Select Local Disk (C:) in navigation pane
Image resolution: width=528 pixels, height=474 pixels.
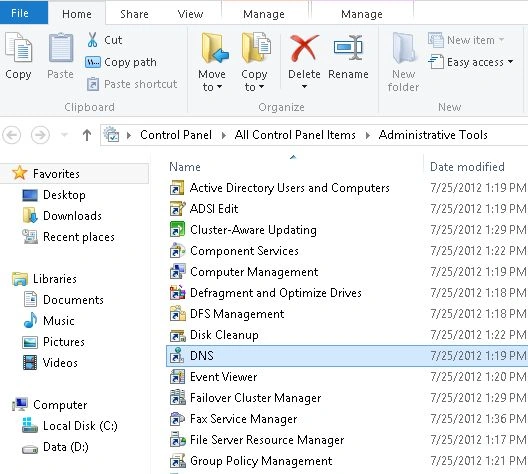click(80, 426)
